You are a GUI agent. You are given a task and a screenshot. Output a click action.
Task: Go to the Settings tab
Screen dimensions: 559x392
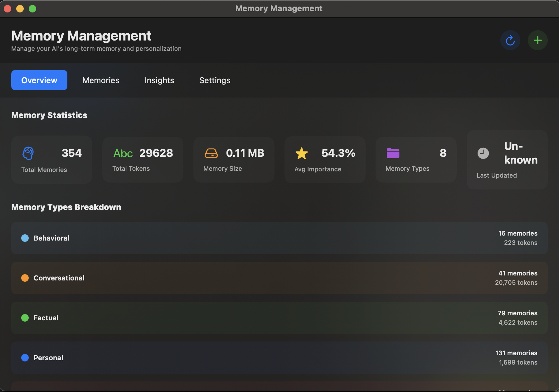[215, 80]
